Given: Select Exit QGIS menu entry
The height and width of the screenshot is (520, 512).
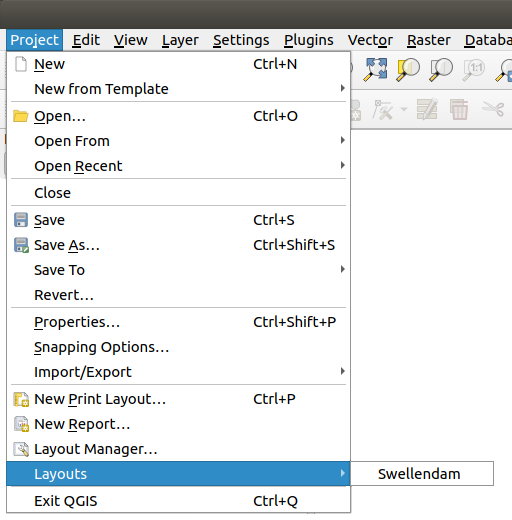Looking at the screenshot, I should tap(178, 501).
